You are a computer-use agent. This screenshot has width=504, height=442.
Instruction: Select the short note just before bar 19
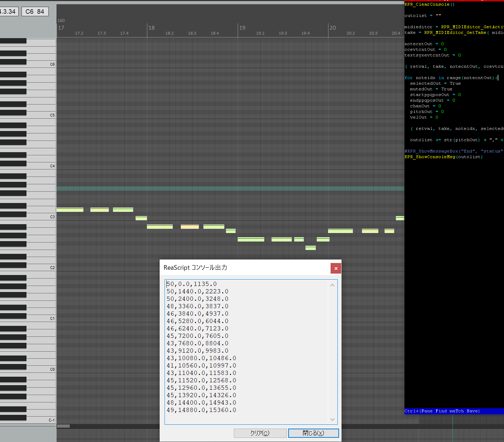[231, 231]
